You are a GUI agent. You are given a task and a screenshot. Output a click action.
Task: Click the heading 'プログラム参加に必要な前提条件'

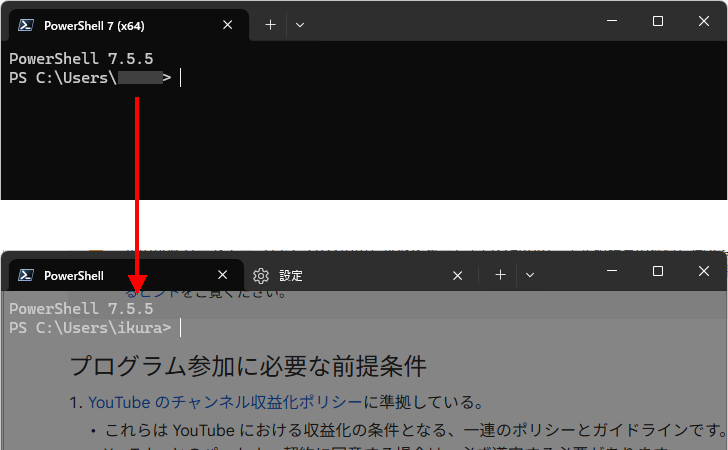[x=248, y=366]
